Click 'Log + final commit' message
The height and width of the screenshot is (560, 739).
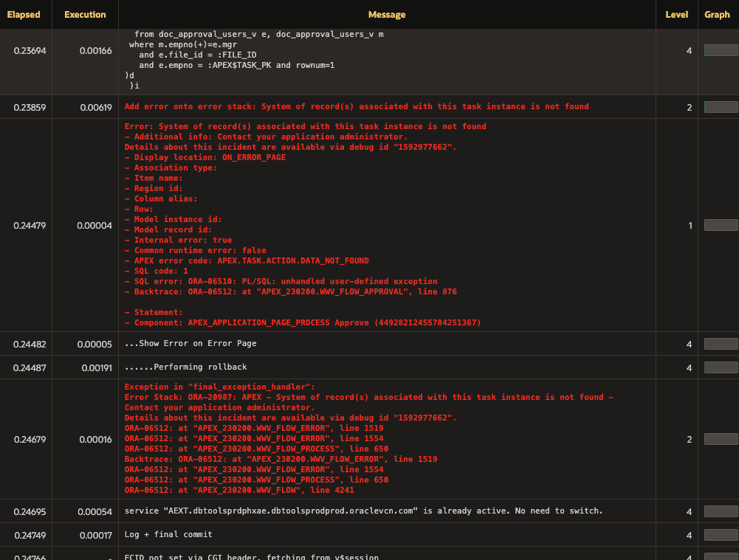(x=168, y=534)
